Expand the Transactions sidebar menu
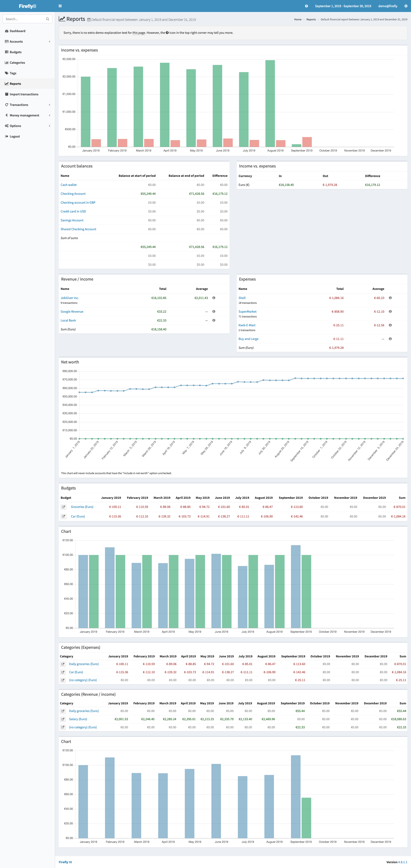This screenshot has width=411, height=868. click(27, 105)
